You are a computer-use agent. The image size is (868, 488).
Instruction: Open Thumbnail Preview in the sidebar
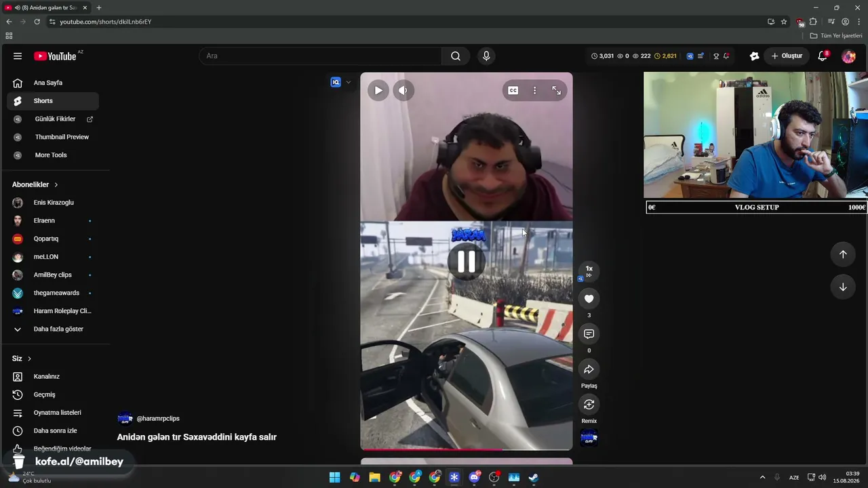pos(53,137)
